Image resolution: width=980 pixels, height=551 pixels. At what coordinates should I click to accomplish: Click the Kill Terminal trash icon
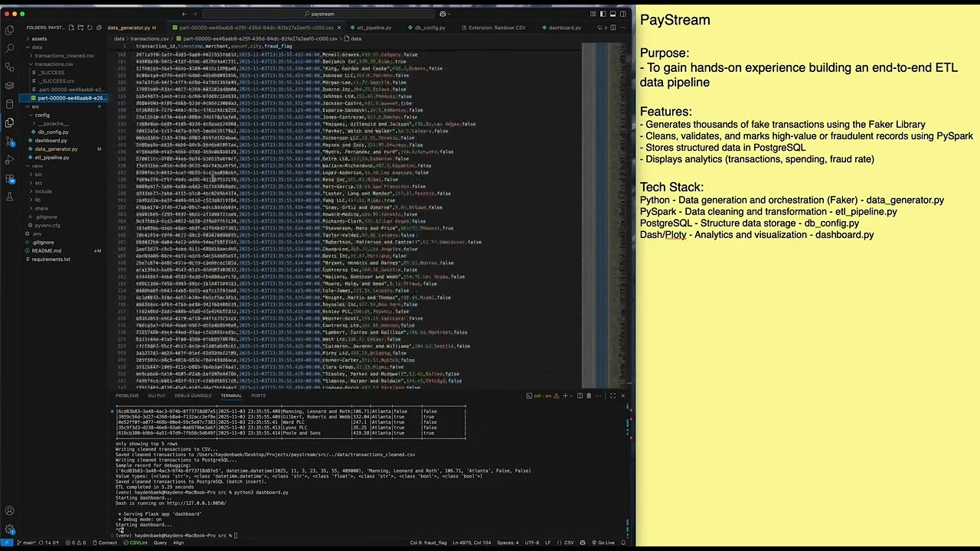(588, 396)
